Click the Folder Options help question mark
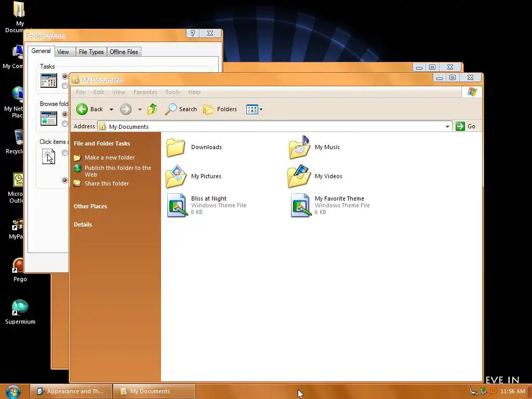532x399 pixels. coord(192,33)
